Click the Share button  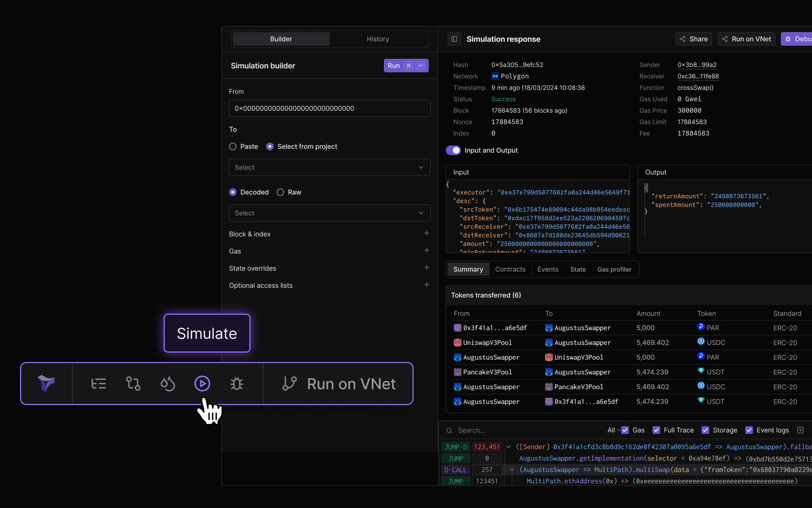pos(694,39)
